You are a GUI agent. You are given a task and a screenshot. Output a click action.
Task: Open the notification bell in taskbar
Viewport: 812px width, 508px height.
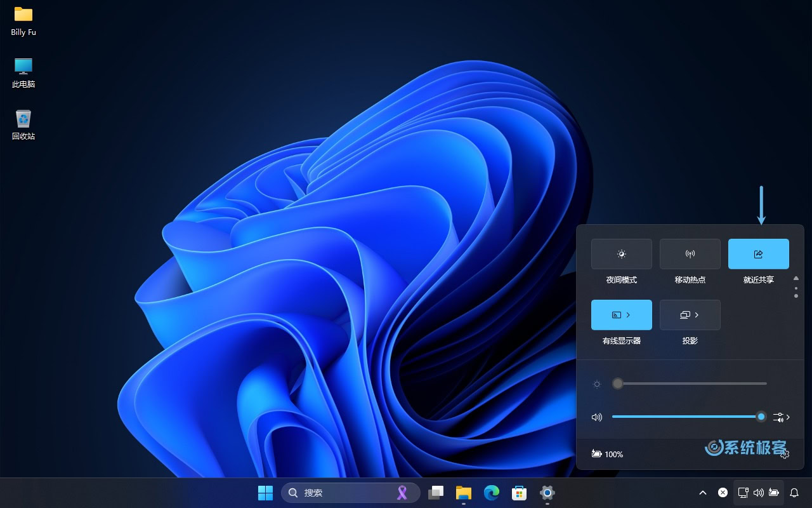pos(794,493)
